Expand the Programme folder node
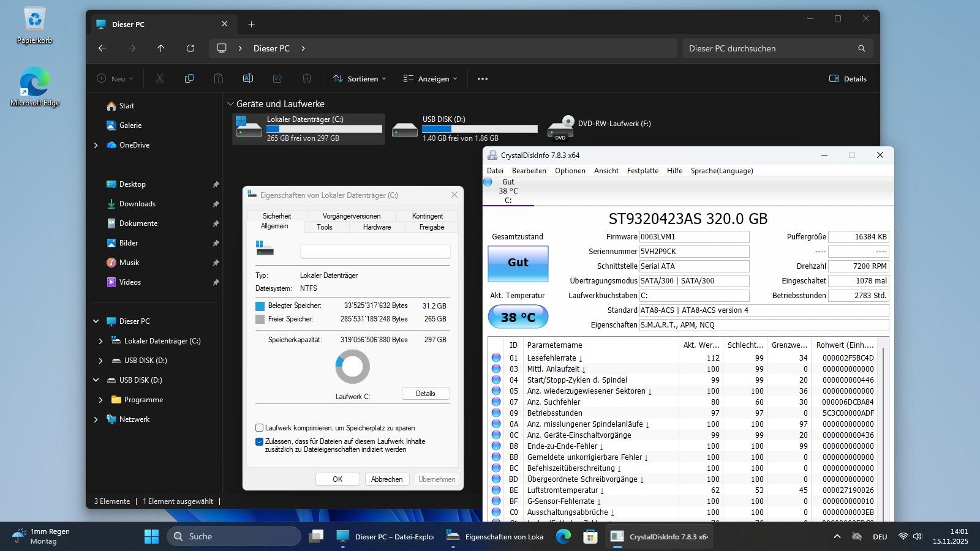Viewport: 980px width, 551px height. coord(101,400)
